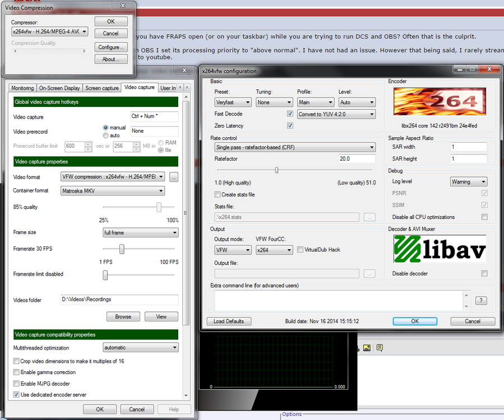This screenshot has width=504, height=420.
Task: Open the help question mark button
Action: click(x=481, y=301)
